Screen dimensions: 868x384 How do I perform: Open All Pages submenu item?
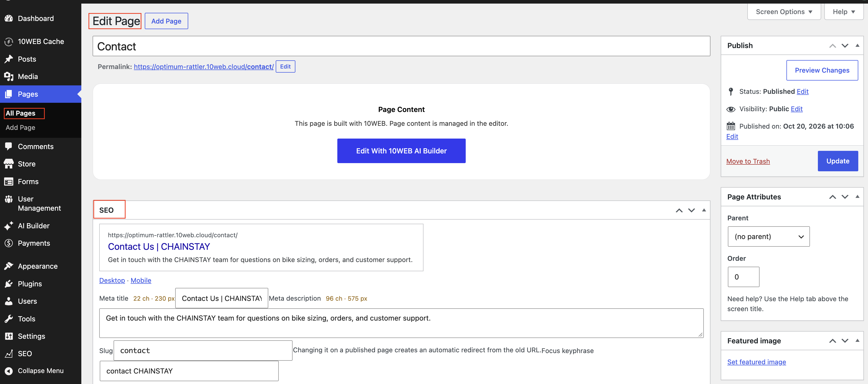pos(20,113)
